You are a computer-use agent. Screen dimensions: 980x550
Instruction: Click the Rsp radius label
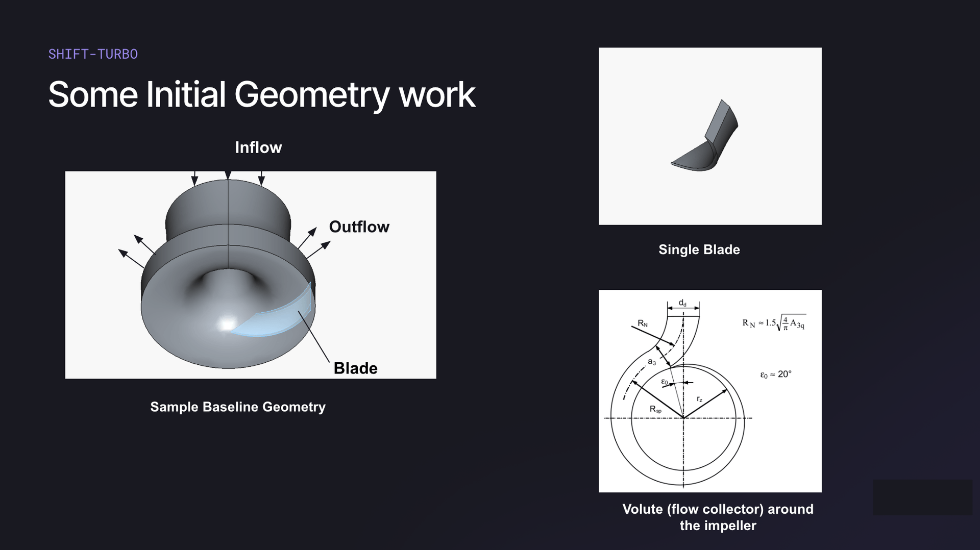pyautogui.click(x=655, y=409)
